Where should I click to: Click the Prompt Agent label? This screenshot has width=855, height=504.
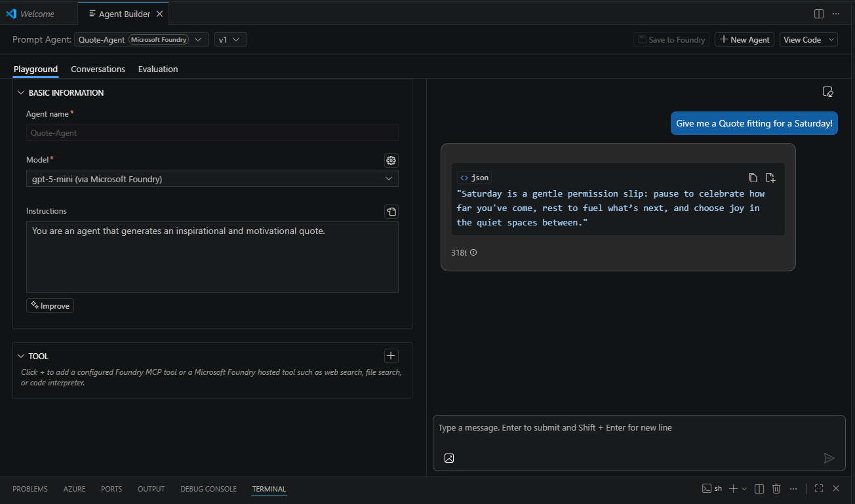[x=42, y=40]
